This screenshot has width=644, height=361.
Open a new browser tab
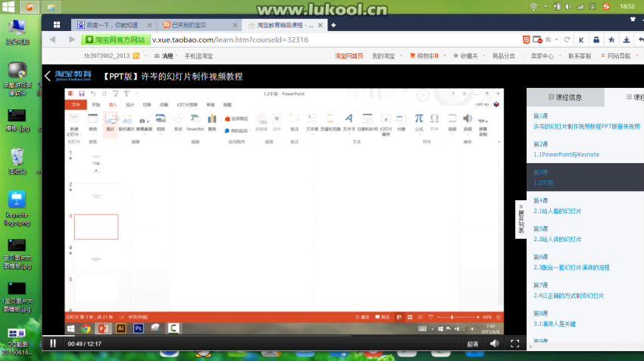pos(333,25)
